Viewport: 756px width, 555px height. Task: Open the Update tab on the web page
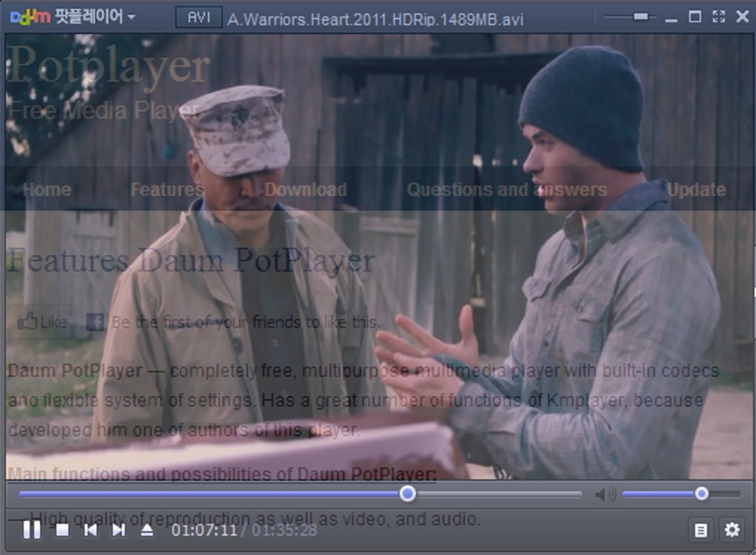pyautogui.click(x=696, y=190)
